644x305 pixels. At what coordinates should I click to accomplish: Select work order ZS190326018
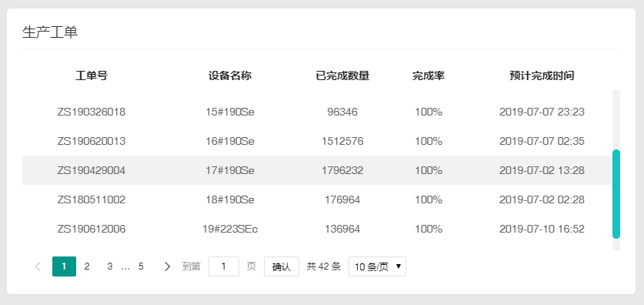(92, 112)
